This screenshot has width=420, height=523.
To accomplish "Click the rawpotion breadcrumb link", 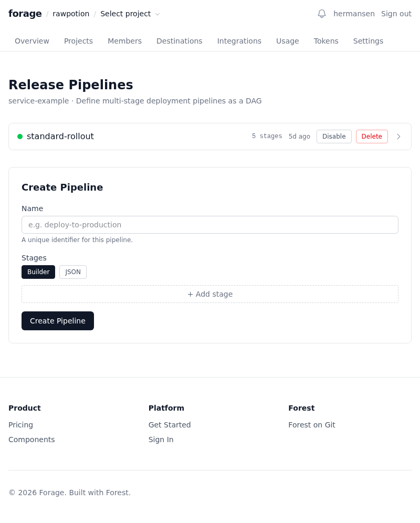I will click(x=71, y=14).
